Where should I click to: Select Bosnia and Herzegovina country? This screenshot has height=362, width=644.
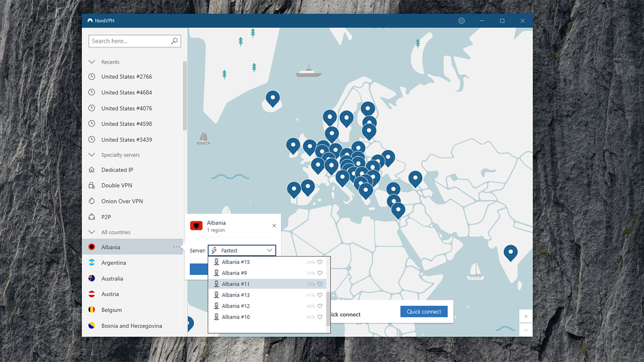132,326
